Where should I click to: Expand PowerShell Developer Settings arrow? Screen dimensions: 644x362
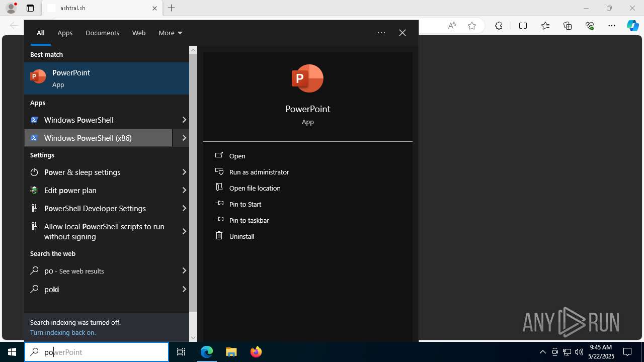(184, 208)
